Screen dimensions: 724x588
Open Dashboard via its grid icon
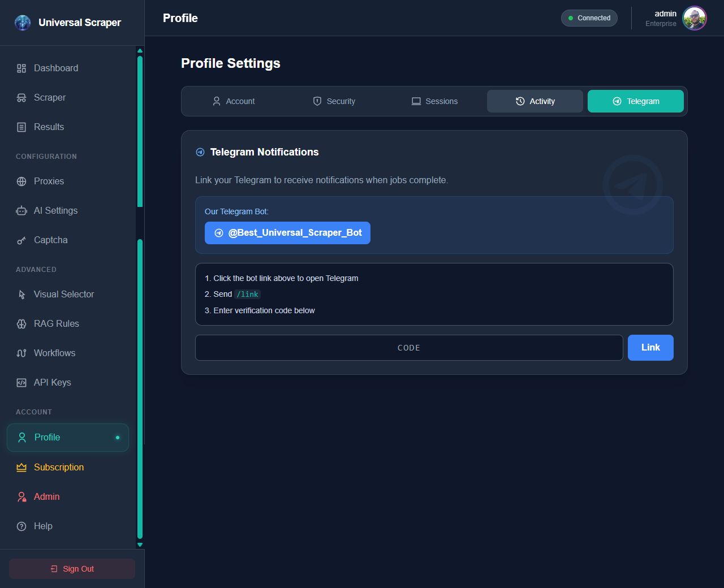[x=21, y=68]
